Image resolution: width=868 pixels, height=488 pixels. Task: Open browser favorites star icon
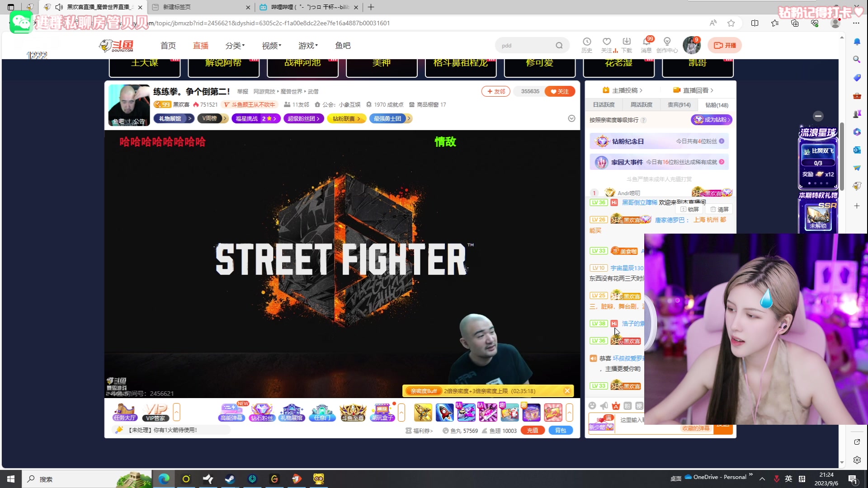point(731,23)
